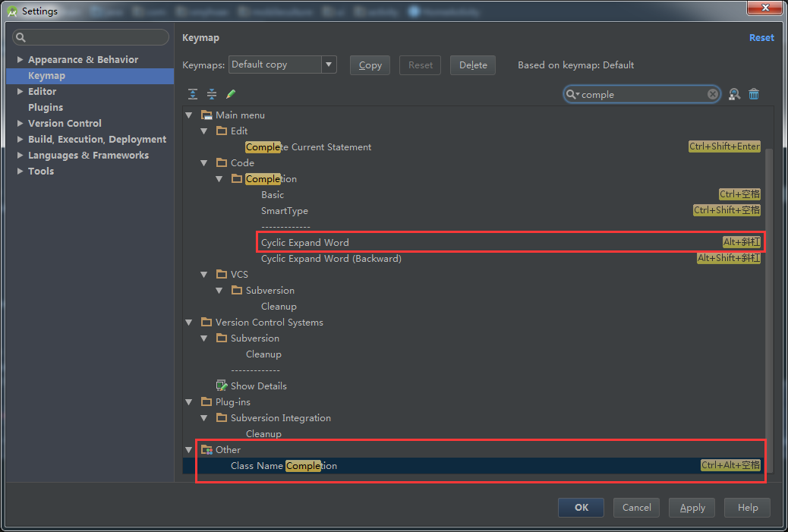Click the Completion folder icon

237,179
